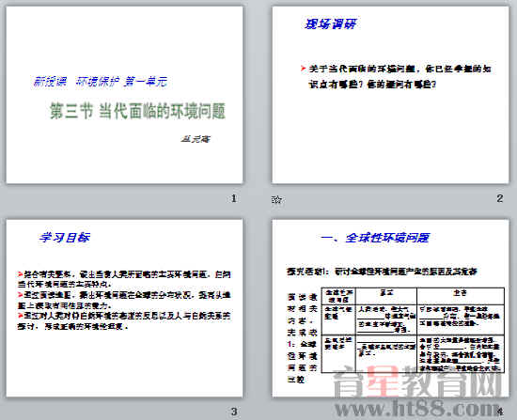
Task: Click the green title 第三节 当代面临的环境问题
Action: point(138,111)
